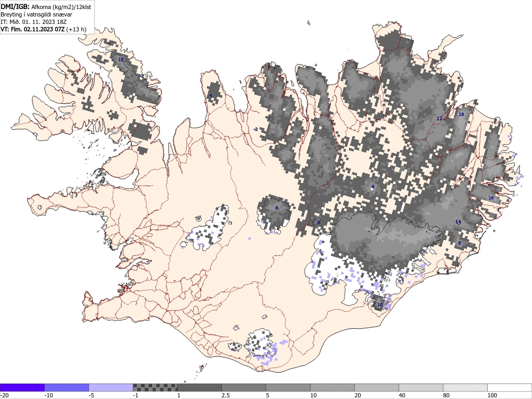Click the 'IT: Mið. 01. 11. 2023 18Z' line
The width and height of the screenshot is (532, 399).
click(x=34, y=22)
